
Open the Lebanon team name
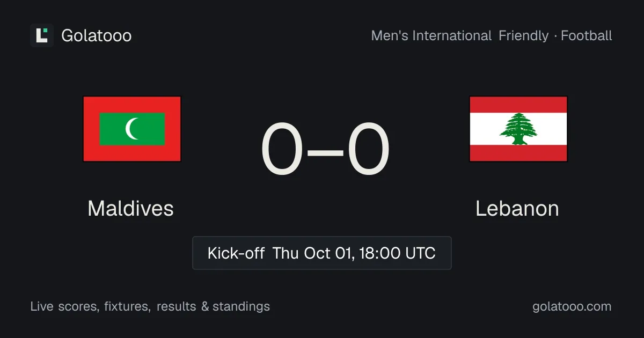(x=517, y=208)
